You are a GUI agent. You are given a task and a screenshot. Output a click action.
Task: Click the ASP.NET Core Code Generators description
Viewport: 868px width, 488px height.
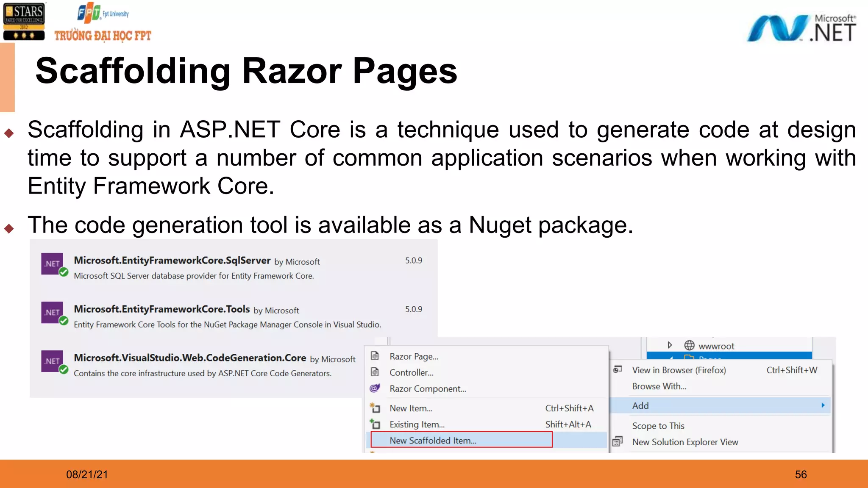pyautogui.click(x=203, y=373)
